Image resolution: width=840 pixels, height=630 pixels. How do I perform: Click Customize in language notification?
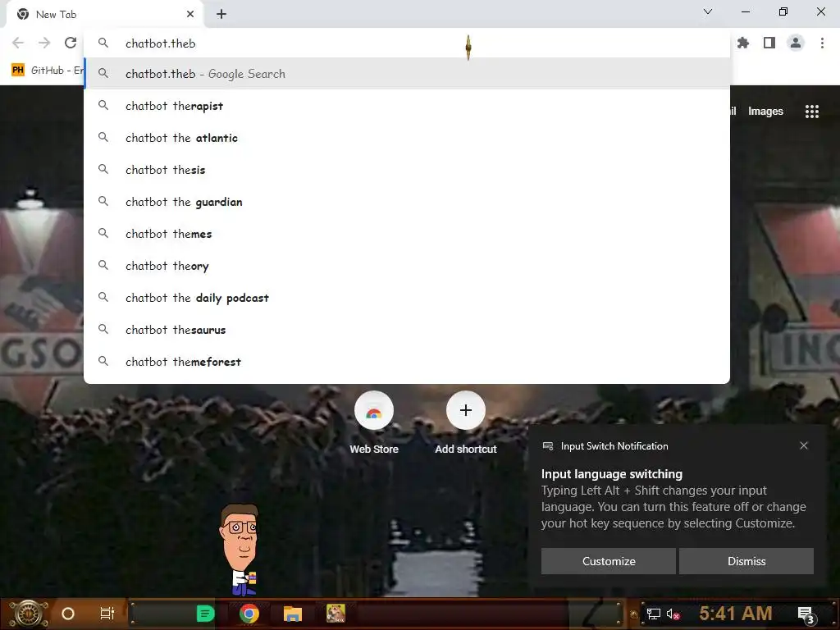pos(609,561)
